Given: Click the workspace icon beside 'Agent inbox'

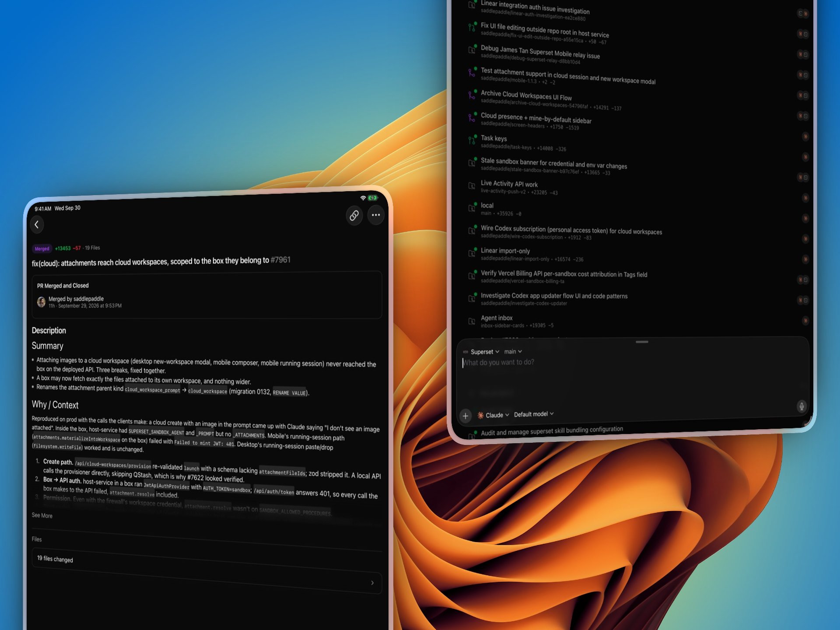Looking at the screenshot, I should coord(472,321).
